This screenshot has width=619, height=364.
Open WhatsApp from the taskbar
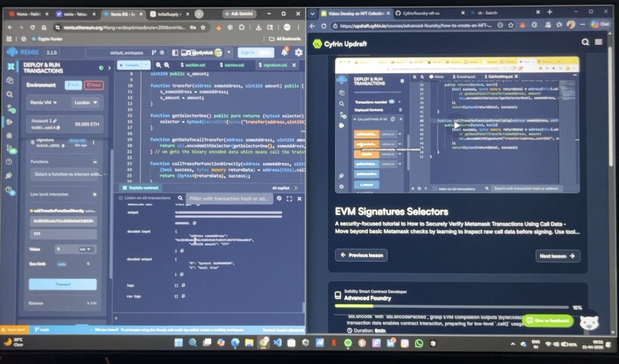(418, 342)
